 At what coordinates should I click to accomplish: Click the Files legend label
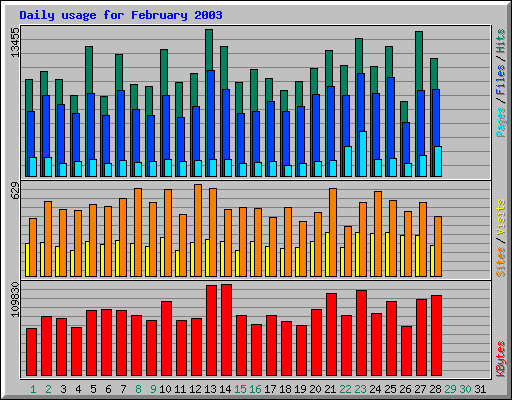(501, 80)
